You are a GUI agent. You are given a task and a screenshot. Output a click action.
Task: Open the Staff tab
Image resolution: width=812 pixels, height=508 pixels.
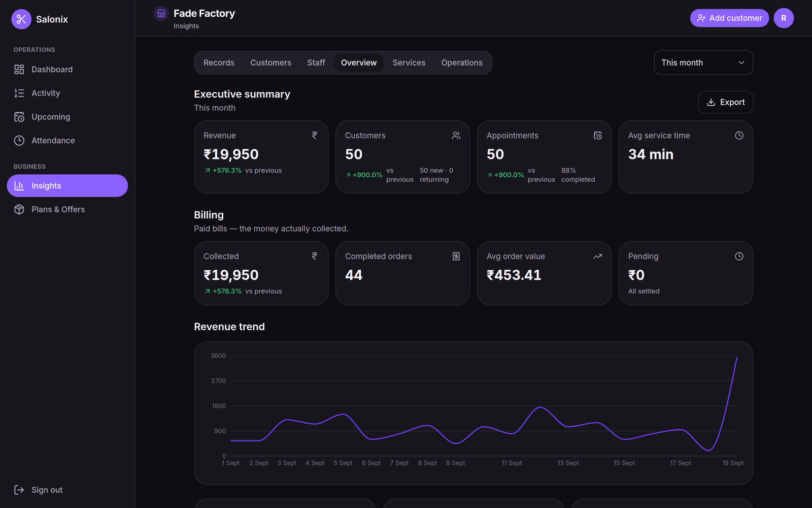316,62
